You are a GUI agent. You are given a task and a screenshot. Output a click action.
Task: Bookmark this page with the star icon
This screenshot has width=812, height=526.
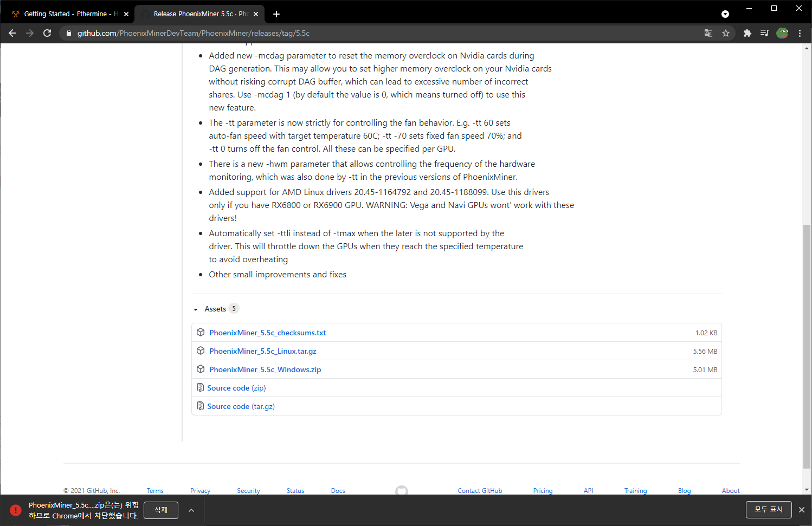[x=726, y=33]
